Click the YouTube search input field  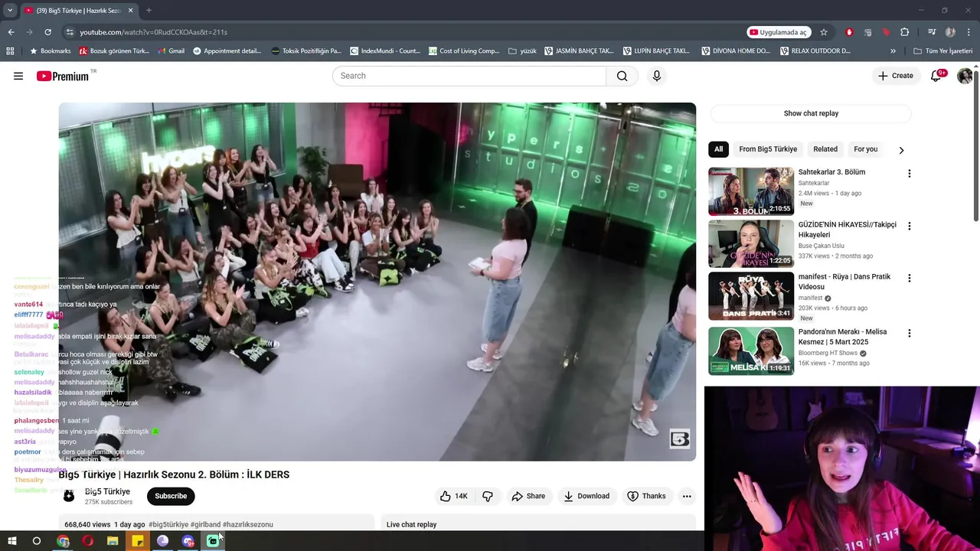pos(469,76)
